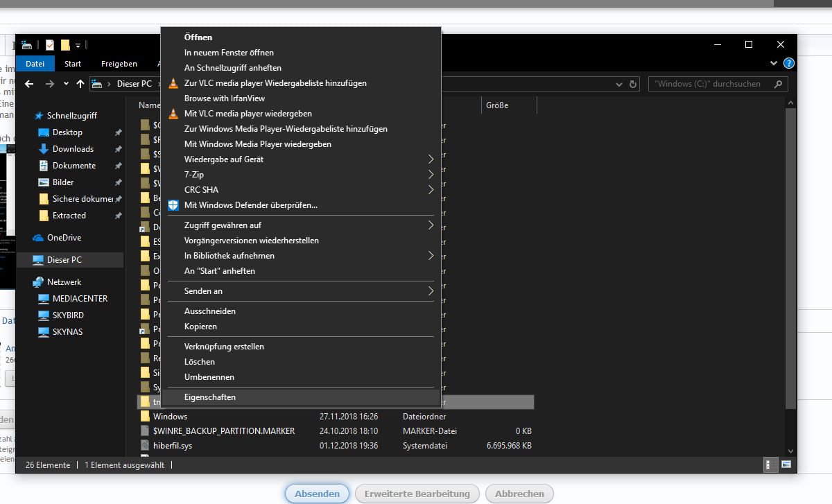Screen dimensions: 832x504
Task: Expand the ribbon with the chevron
Action: [774, 63]
